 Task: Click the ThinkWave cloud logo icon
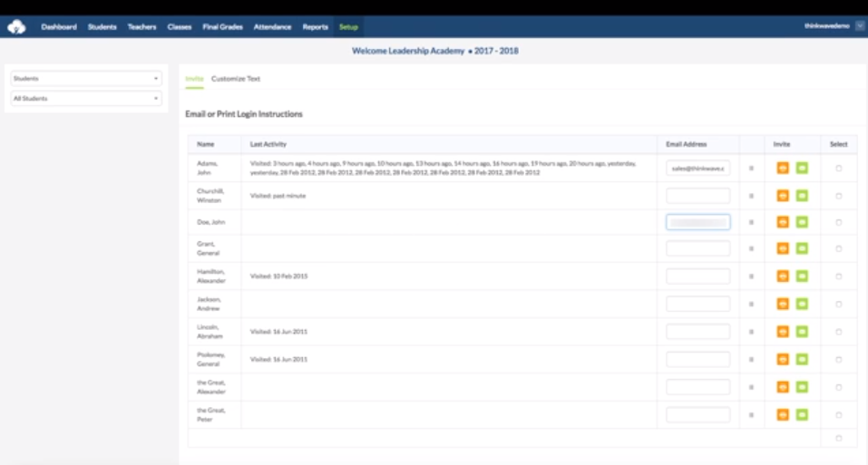[x=16, y=26]
